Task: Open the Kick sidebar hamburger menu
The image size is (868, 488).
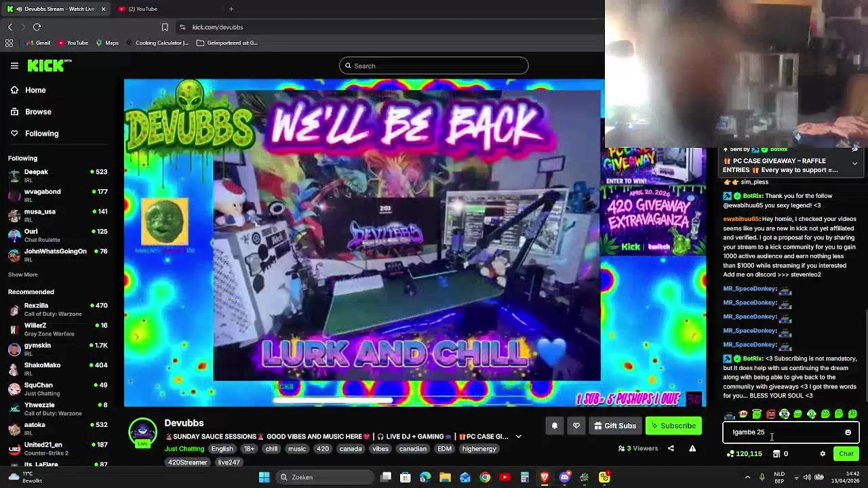Action: point(14,66)
